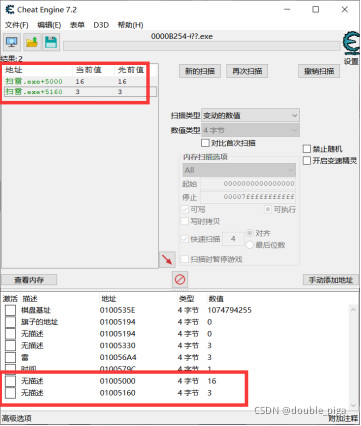361x426 pixels.
Task: Click the process name 0000B254 label
Action: coord(182,36)
